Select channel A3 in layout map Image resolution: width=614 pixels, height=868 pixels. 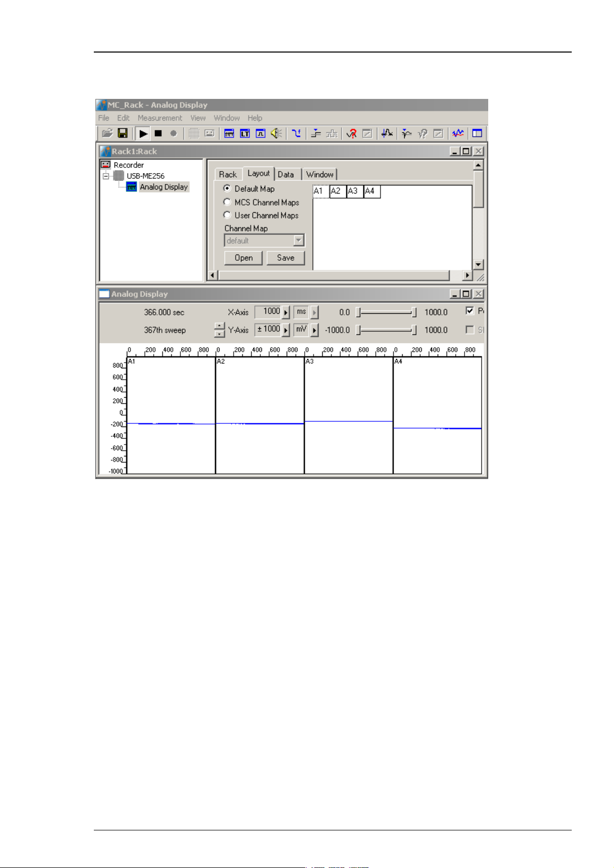354,191
